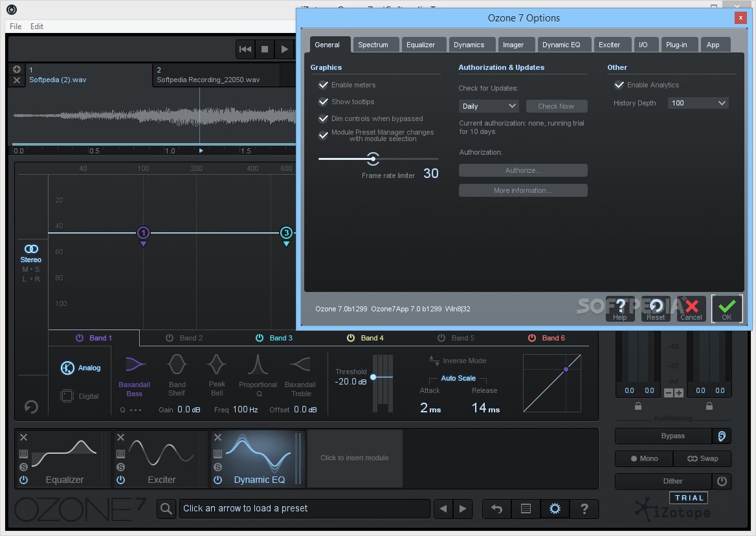Solo the Dynamic EQ module
The image size is (756, 536).
tap(218, 467)
